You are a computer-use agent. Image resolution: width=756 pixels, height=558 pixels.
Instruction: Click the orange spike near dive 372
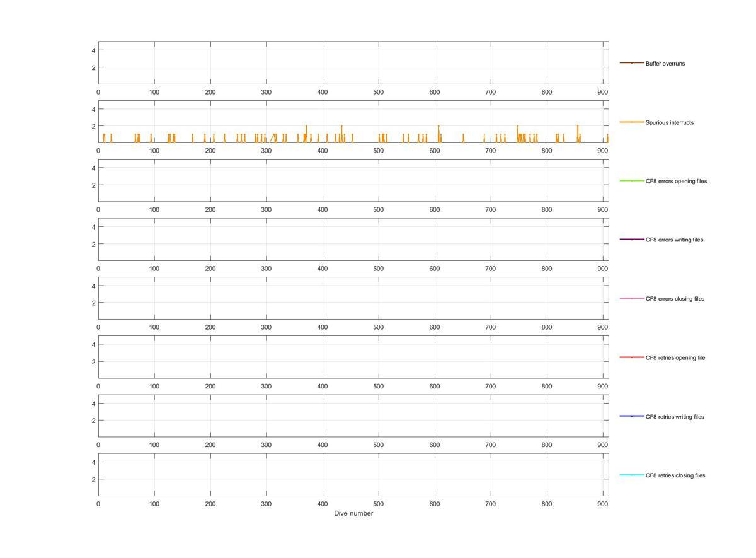[x=306, y=134]
